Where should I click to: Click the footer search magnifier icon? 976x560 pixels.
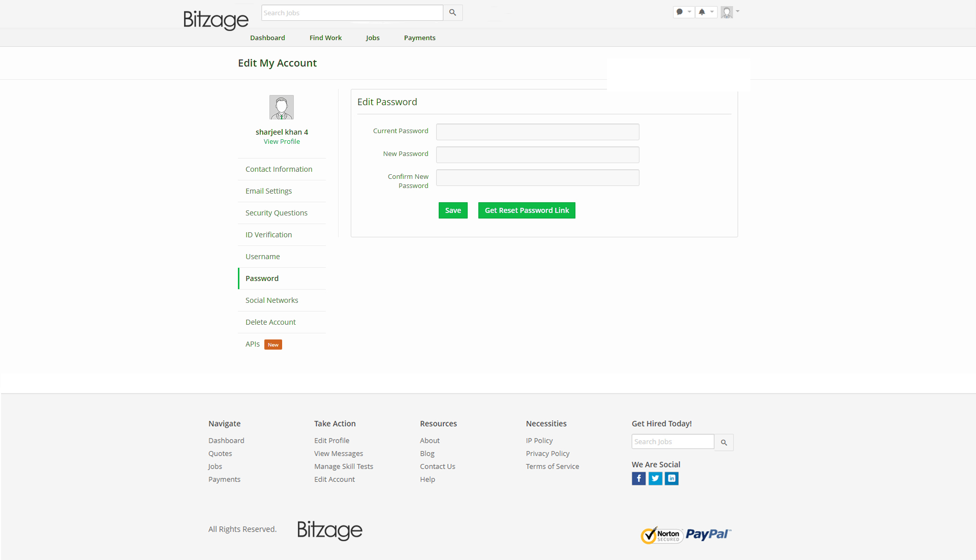[x=724, y=443]
